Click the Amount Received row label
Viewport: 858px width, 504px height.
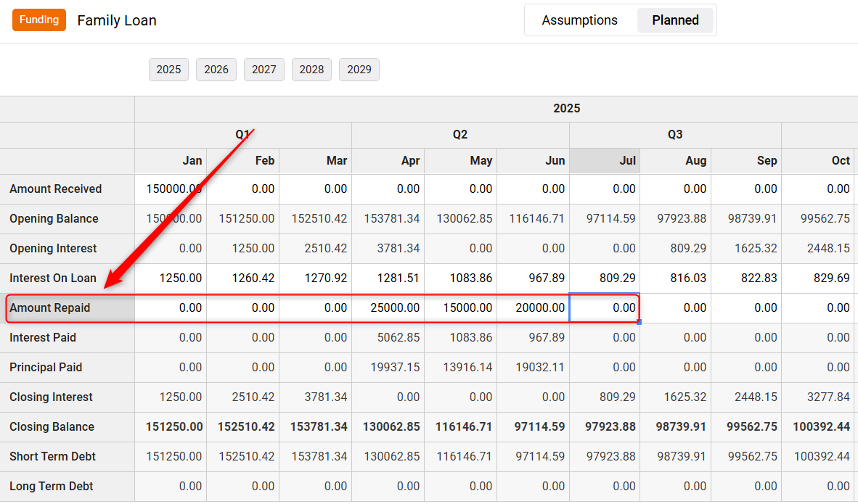tap(55, 189)
